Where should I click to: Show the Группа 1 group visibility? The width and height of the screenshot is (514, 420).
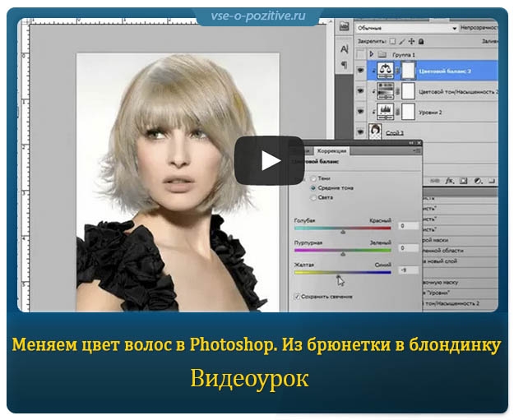click(361, 54)
